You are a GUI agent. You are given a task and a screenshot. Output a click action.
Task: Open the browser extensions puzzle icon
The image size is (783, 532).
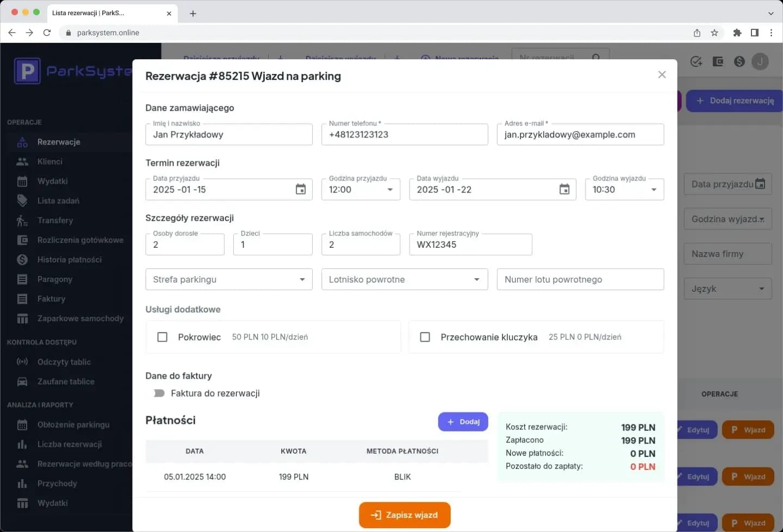[737, 33]
